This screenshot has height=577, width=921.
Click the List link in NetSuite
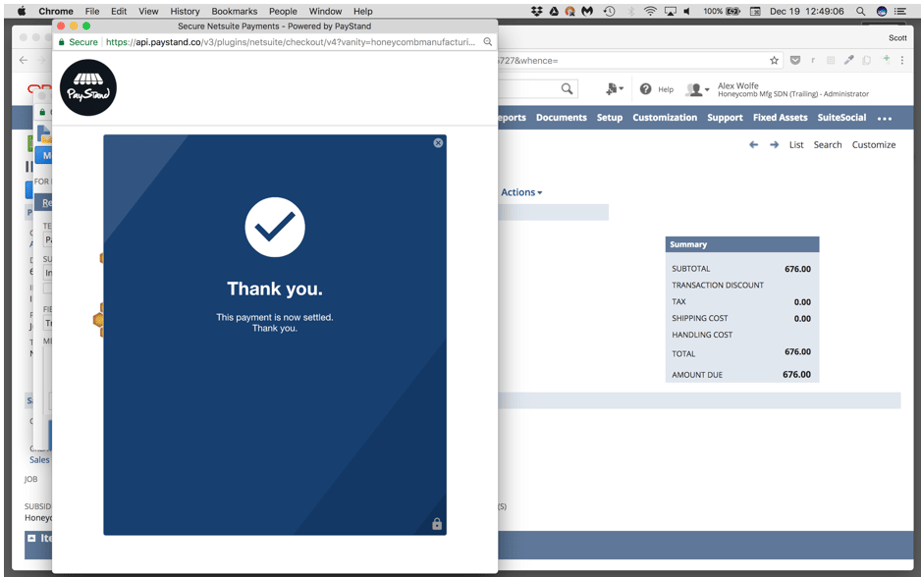click(796, 145)
